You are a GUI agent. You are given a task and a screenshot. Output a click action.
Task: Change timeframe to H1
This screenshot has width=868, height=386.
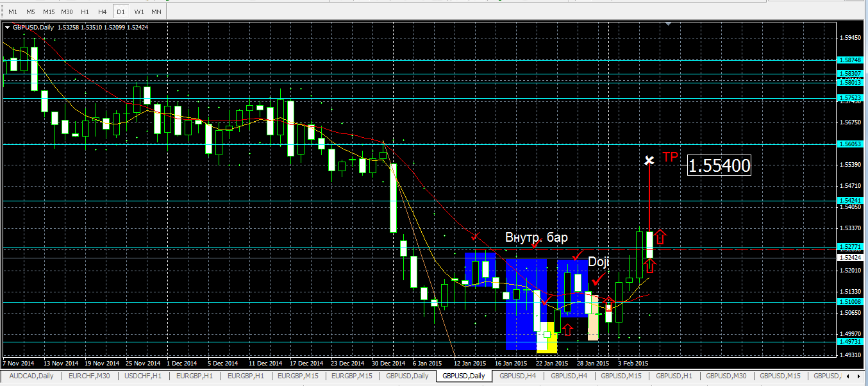85,12
